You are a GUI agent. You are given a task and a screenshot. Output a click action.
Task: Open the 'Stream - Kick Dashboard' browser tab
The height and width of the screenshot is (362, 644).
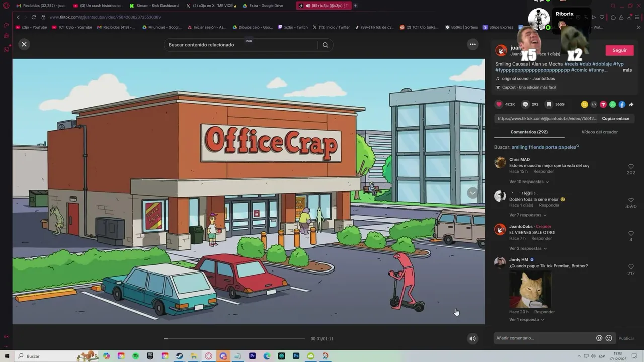click(x=154, y=6)
